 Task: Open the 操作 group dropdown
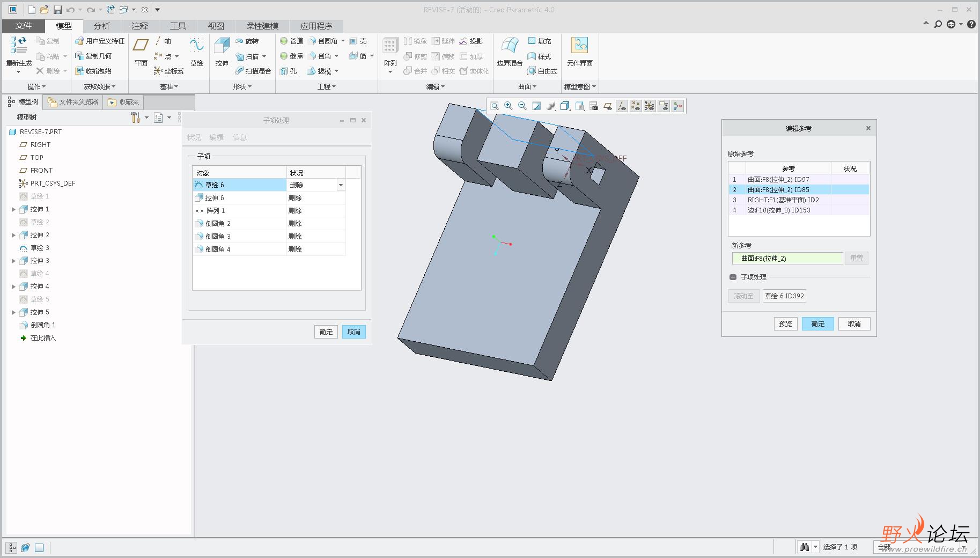37,86
